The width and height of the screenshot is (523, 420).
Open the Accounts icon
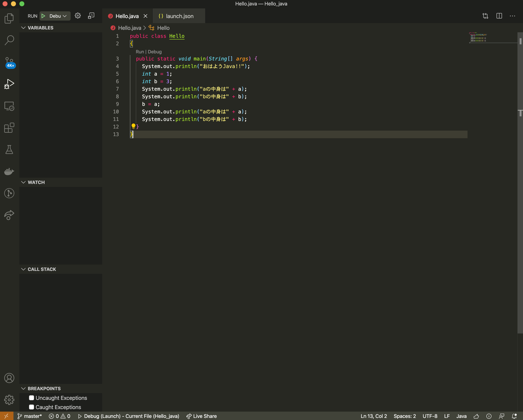click(x=9, y=378)
